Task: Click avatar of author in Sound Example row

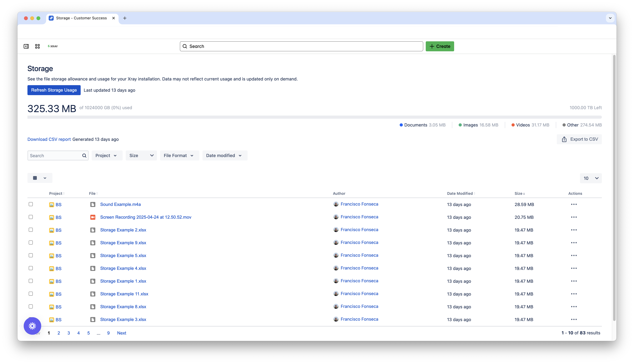Action: point(336,204)
